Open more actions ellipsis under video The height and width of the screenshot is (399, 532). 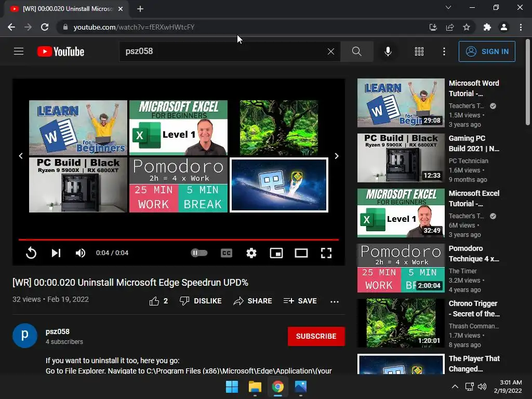point(335,301)
